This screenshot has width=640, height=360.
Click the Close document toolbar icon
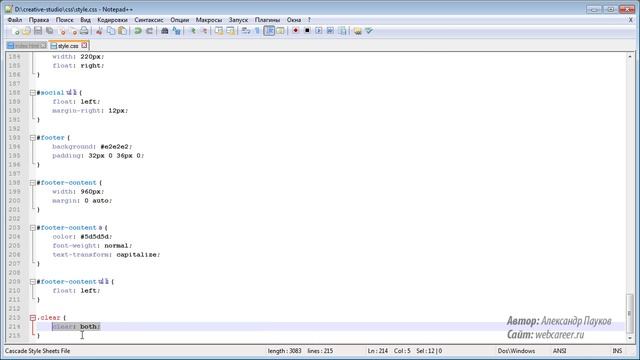(62, 31)
